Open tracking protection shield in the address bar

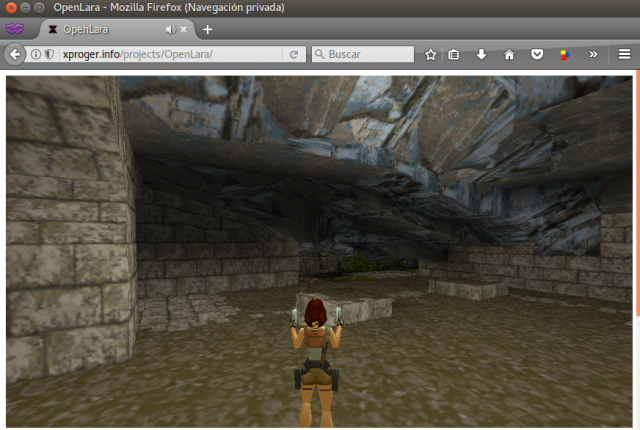(49, 54)
